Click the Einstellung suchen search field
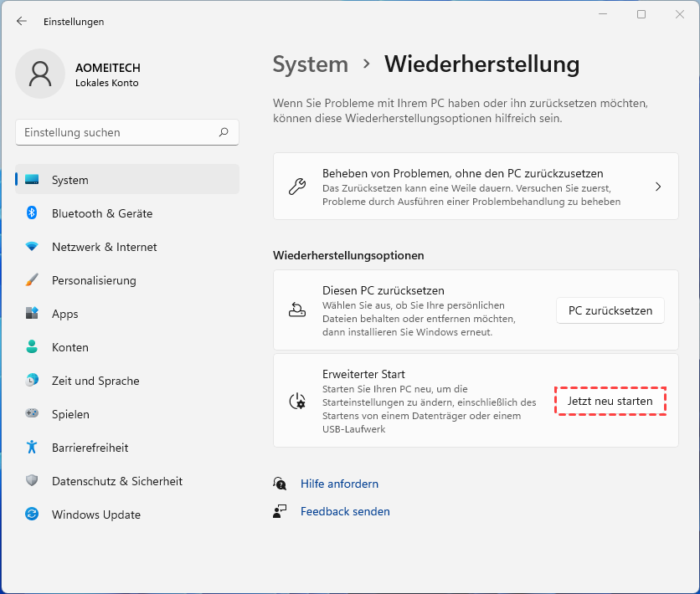 pyautogui.click(x=117, y=132)
